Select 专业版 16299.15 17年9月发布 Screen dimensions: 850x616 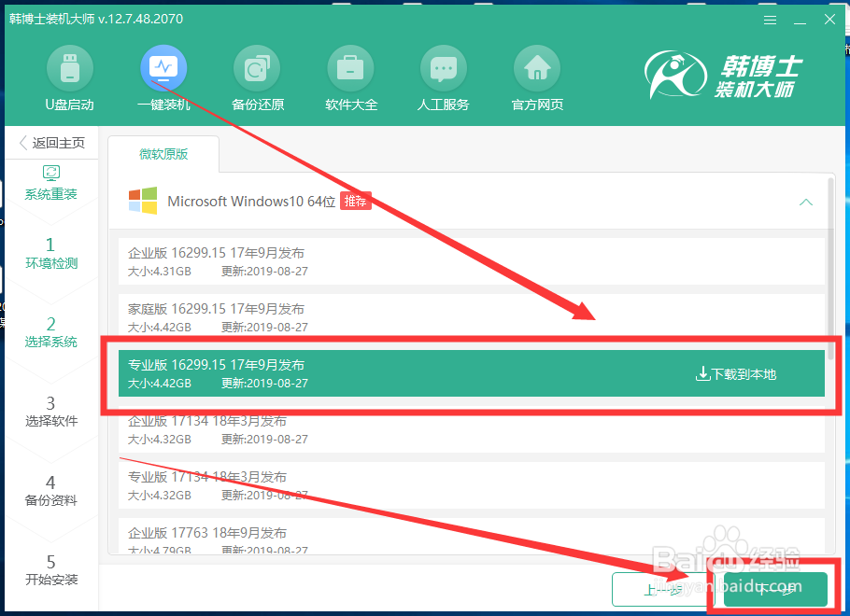click(x=471, y=373)
